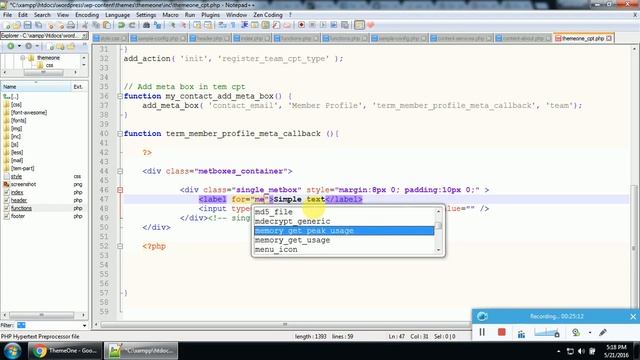Select the screenshot png file
Screen dimensions: 640x360
click(24, 184)
